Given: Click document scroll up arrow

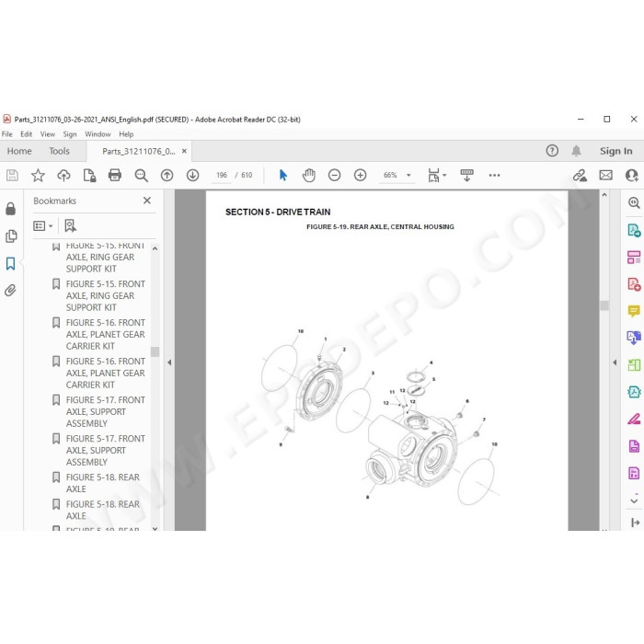Looking at the screenshot, I should [604, 195].
